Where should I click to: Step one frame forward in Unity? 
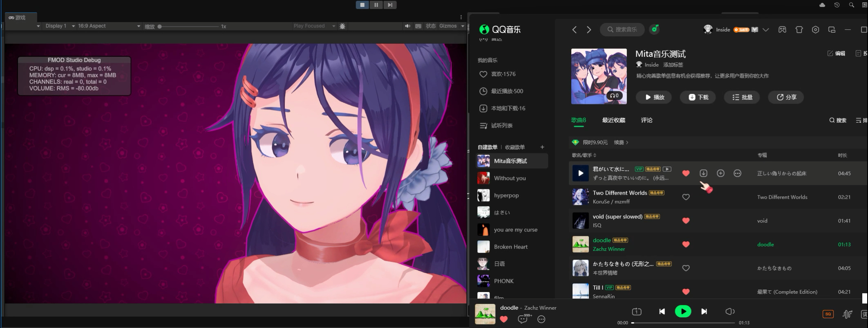coord(390,5)
